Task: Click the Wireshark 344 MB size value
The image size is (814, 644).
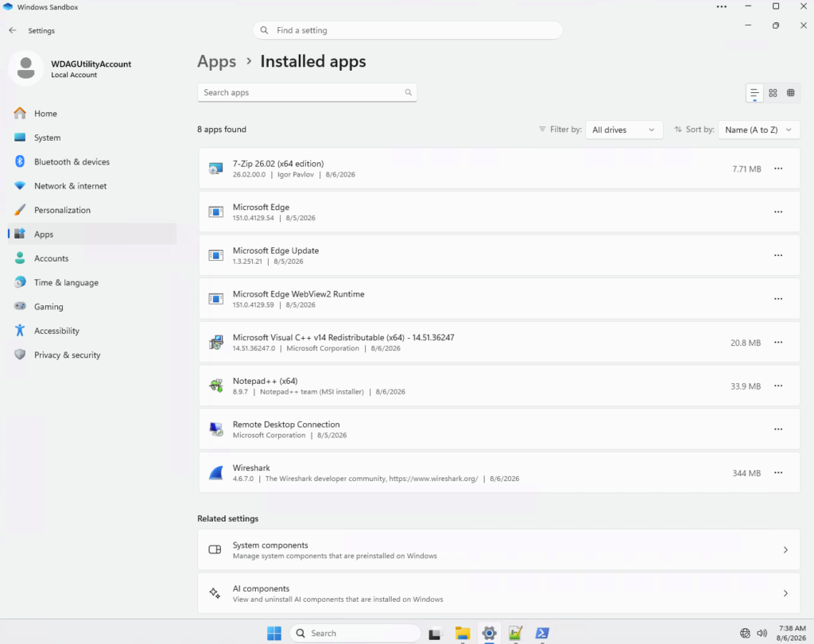Action: [x=746, y=473]
